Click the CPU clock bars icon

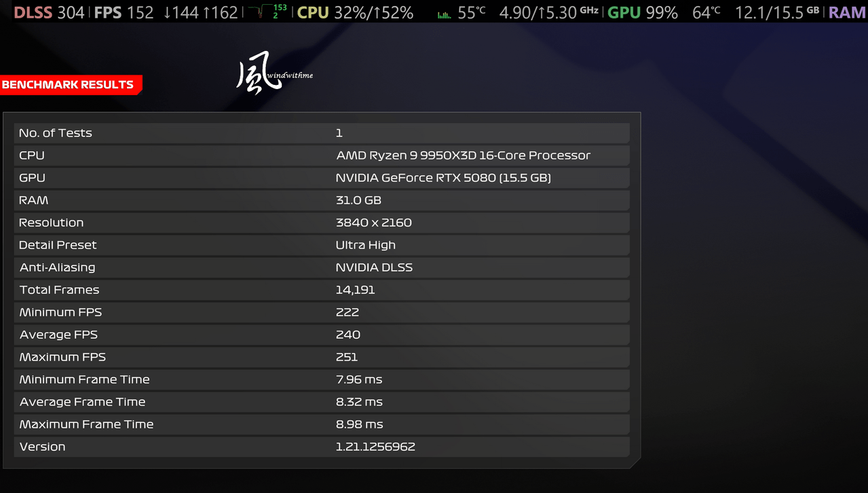pos(444,14)
